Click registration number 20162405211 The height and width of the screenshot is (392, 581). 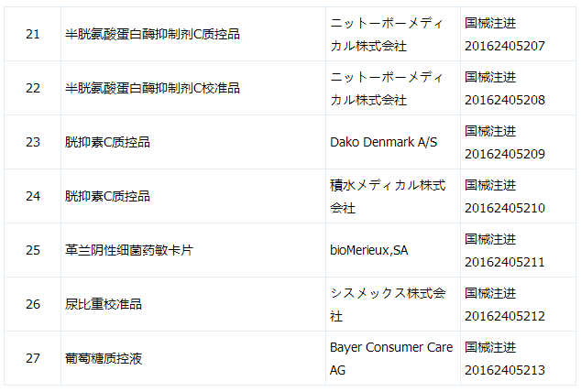[504, 261]
